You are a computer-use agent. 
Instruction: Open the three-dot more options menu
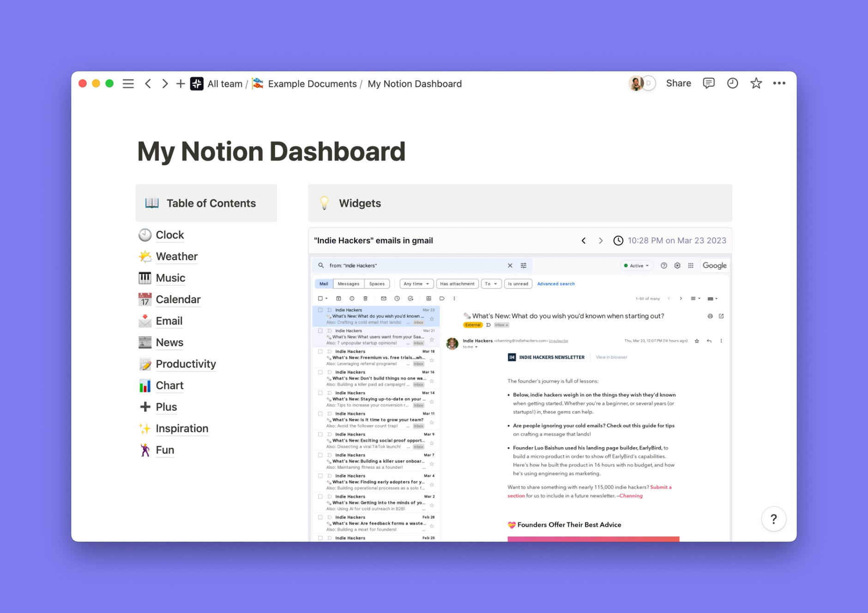pos(779,83)
